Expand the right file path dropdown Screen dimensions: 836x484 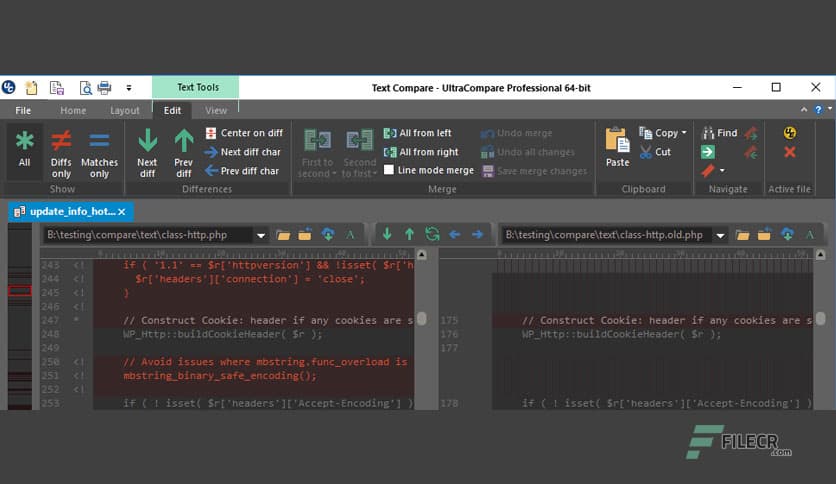[x=720, y=236]
